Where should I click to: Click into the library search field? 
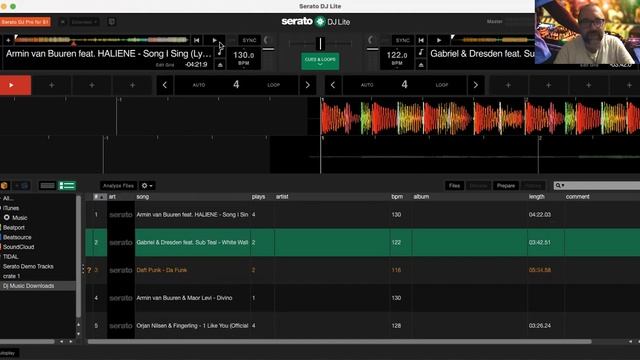(597, 186)
